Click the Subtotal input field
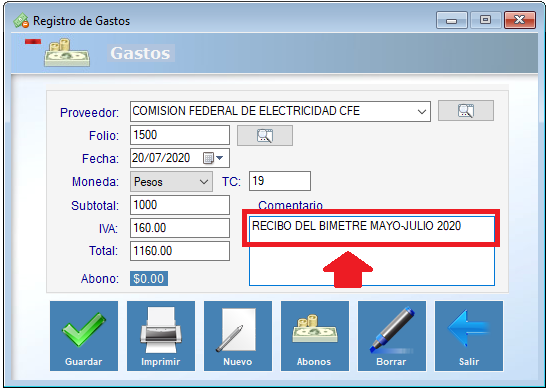Screen dimensions: 546x388 [180, 205]
